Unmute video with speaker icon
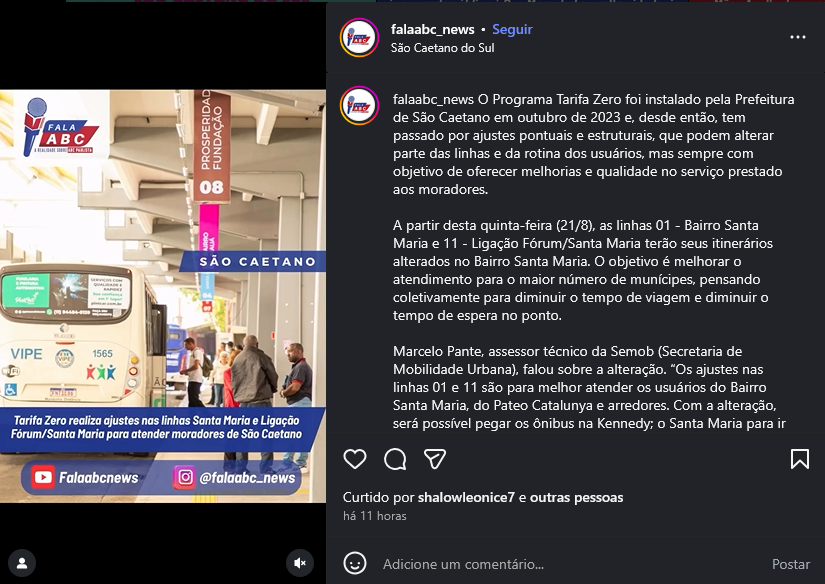The height and width of the screenshot is (584, 825). 300,563
